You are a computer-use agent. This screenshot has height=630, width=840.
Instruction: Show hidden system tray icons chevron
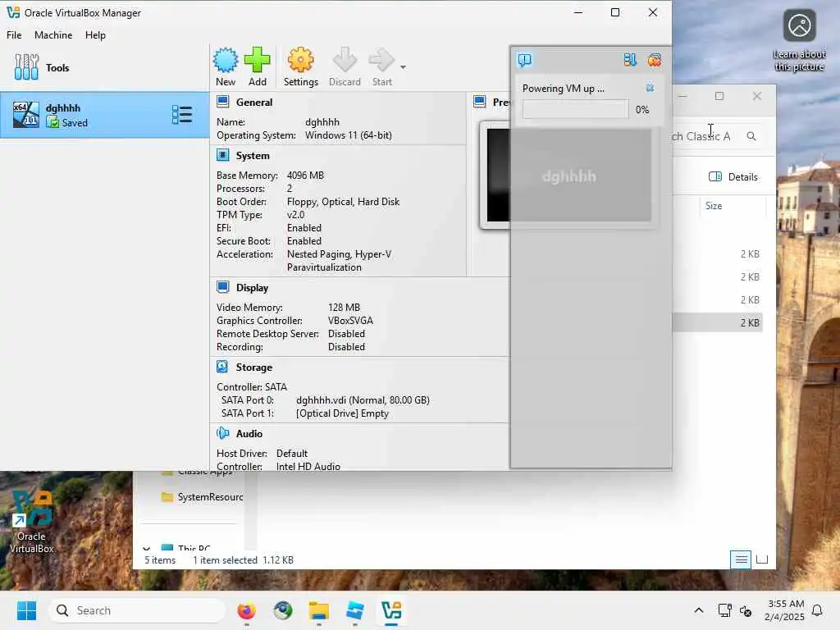coord(699,610)
